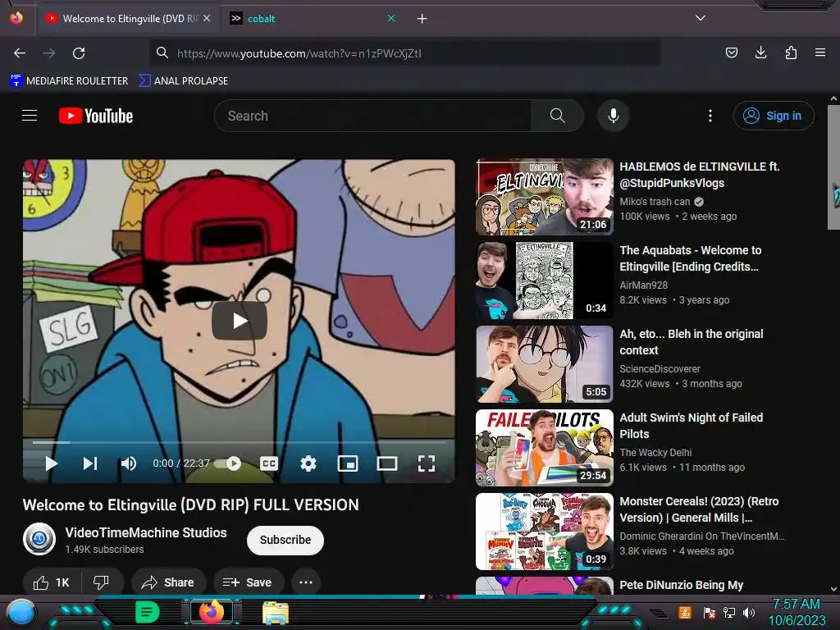Play the video from the control bar

click(51, 463)
